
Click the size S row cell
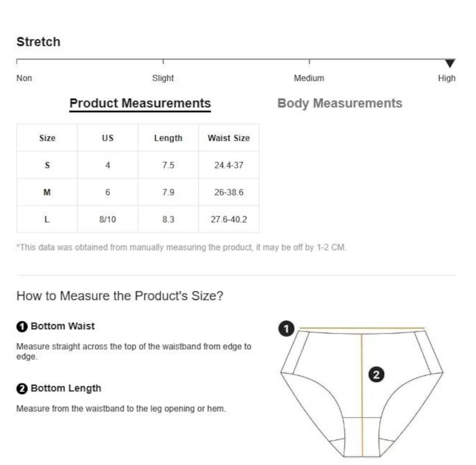tap(47, 165)
